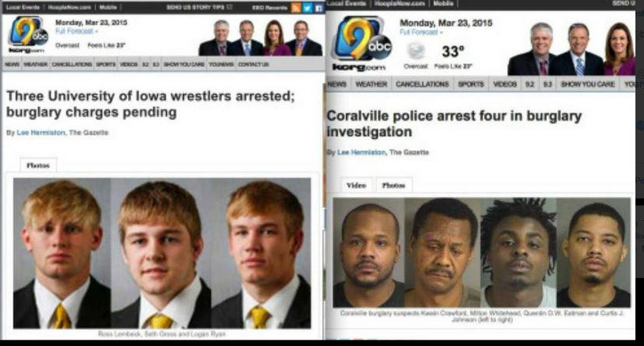Open Photos tab on right article
The height and width of the screenshot is (346, 644).
point(393,185)
